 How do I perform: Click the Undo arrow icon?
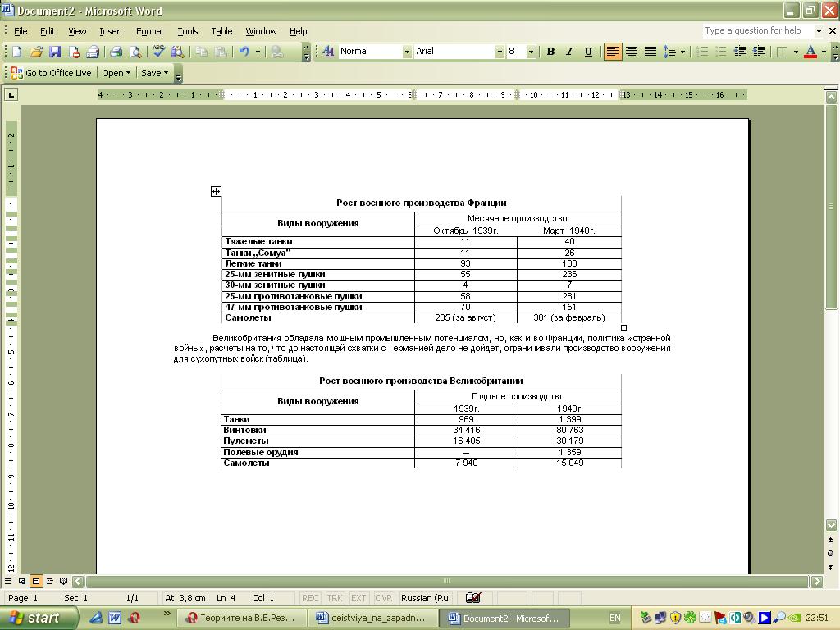point(244,52)
